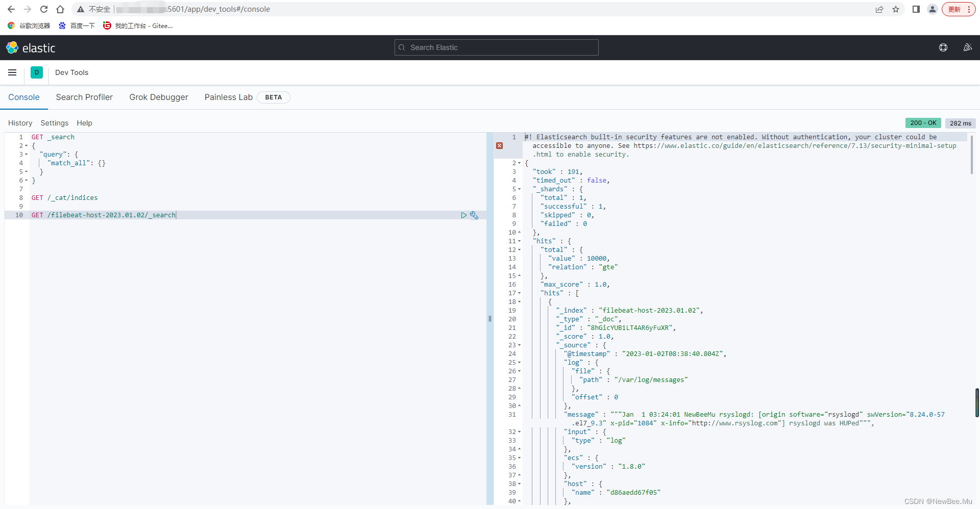Share this page via the share icon
Viewport: 980px width, 509px height.
(879, 9)
